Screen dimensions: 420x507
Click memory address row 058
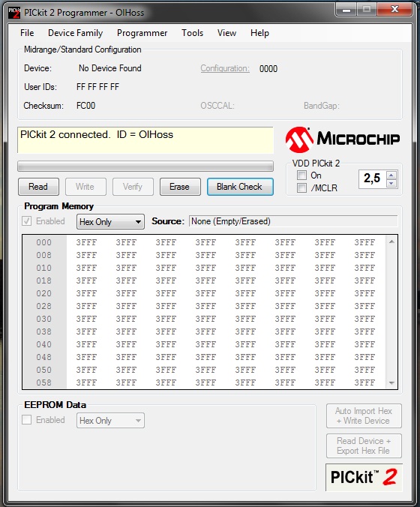click(x=44, y=382)
